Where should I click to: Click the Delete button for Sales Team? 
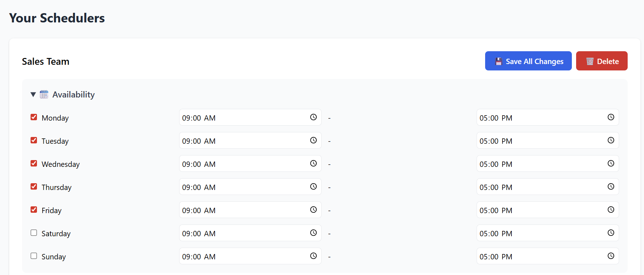coord(602,61)
